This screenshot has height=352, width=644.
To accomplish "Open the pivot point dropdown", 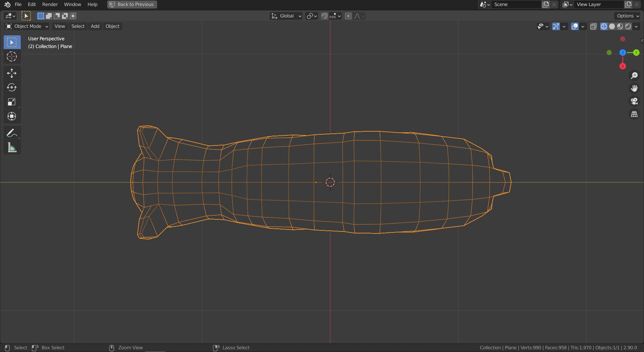I will click(312, 16).
